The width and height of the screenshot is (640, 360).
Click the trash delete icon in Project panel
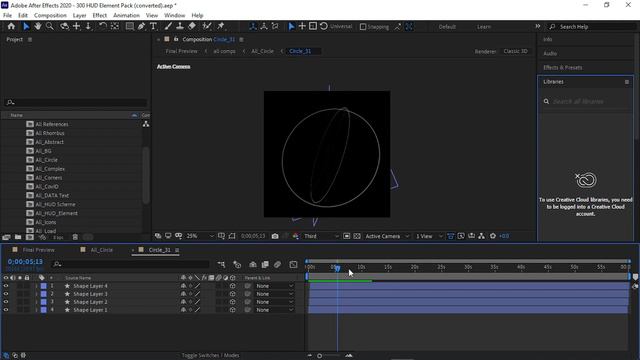coord(75,237)
